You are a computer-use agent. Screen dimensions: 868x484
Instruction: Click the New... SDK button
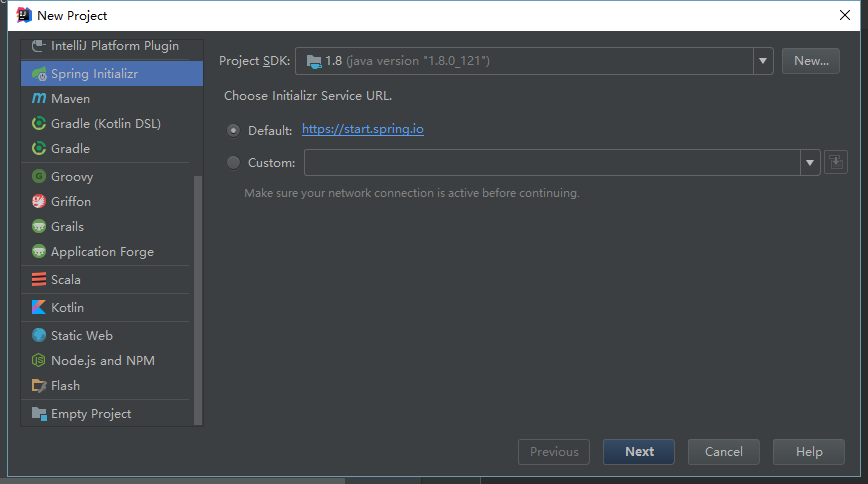[x=811, y=61]
